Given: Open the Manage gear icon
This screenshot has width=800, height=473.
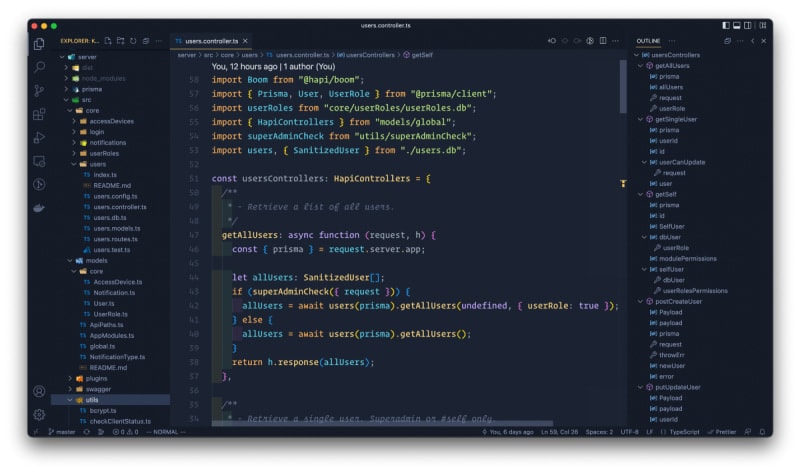Looking at the screenshot, I should (39, 413).
